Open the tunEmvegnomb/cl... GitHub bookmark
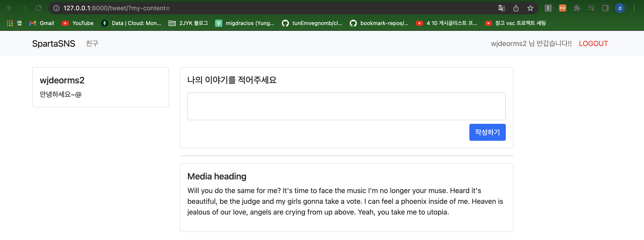The width and height of the screenshot is (644, 240). pos(312,23)
